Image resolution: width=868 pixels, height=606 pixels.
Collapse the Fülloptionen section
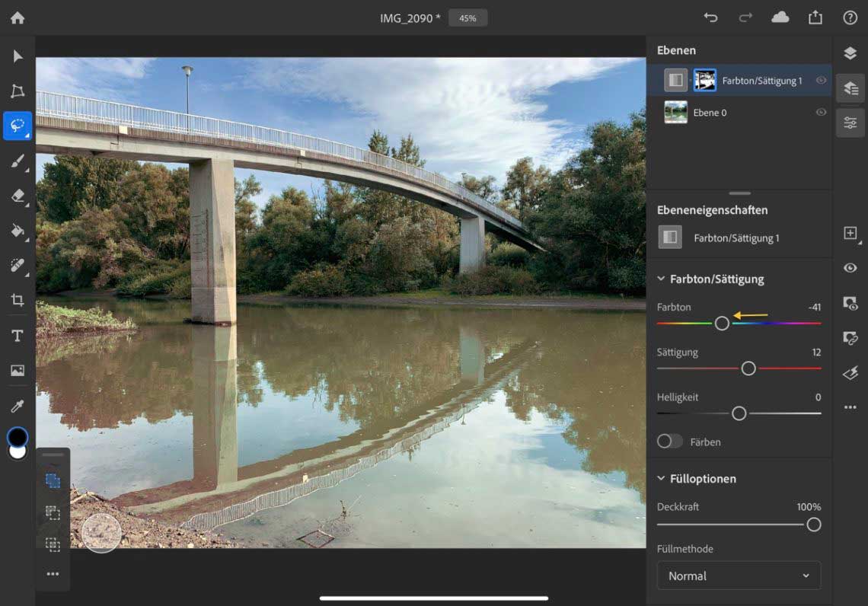[661, 479]
